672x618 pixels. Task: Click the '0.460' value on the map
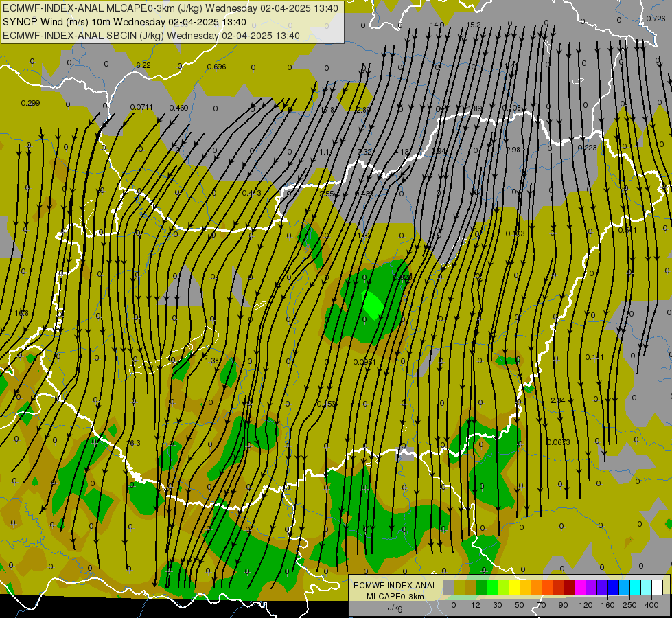pos(178,108)
